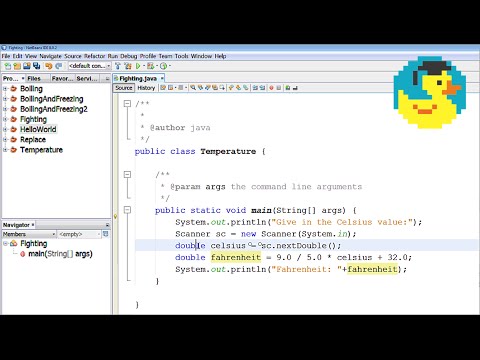480x360 pixels.
Task: Open Profile Project dropdown arrow
Action: click(170, 66)
